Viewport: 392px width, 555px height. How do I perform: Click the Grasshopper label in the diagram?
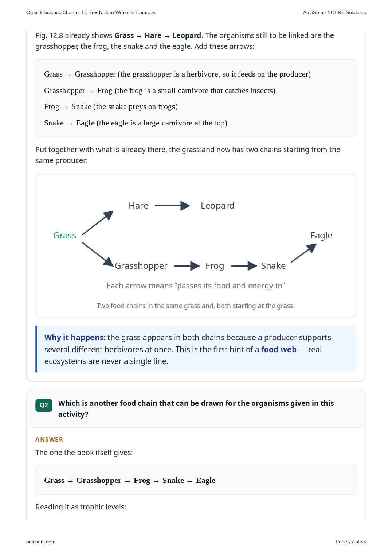(x=141, y=266)
